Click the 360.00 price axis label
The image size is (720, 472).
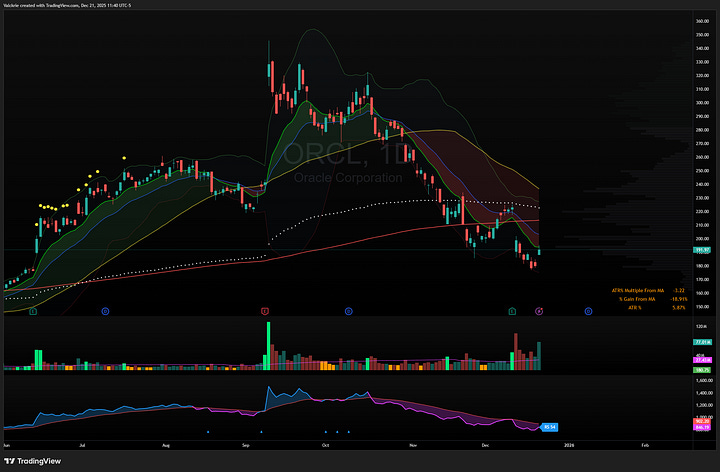pyautogui.click(x=703, y=21)
